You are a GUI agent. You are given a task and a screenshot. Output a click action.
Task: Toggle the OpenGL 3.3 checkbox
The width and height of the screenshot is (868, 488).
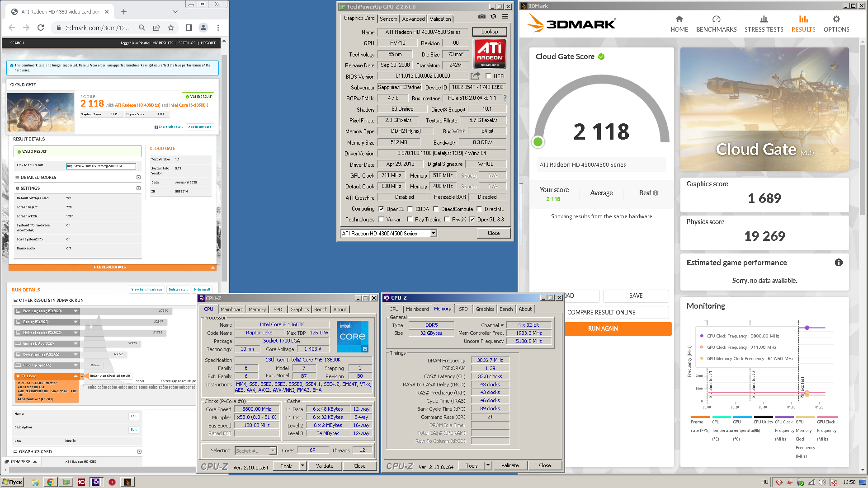point(472,220)
